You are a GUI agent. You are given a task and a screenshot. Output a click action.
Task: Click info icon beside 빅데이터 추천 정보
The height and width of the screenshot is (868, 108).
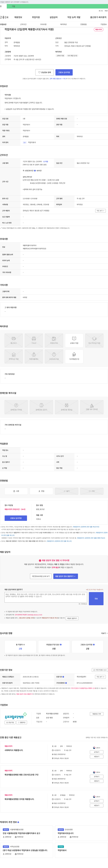click(x=18, y=822)
